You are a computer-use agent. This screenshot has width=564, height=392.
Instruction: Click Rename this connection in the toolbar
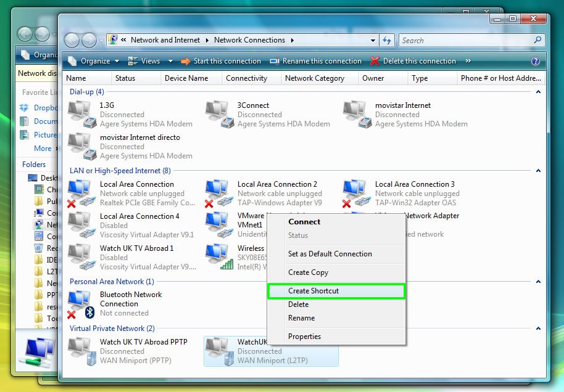[315, 61]
